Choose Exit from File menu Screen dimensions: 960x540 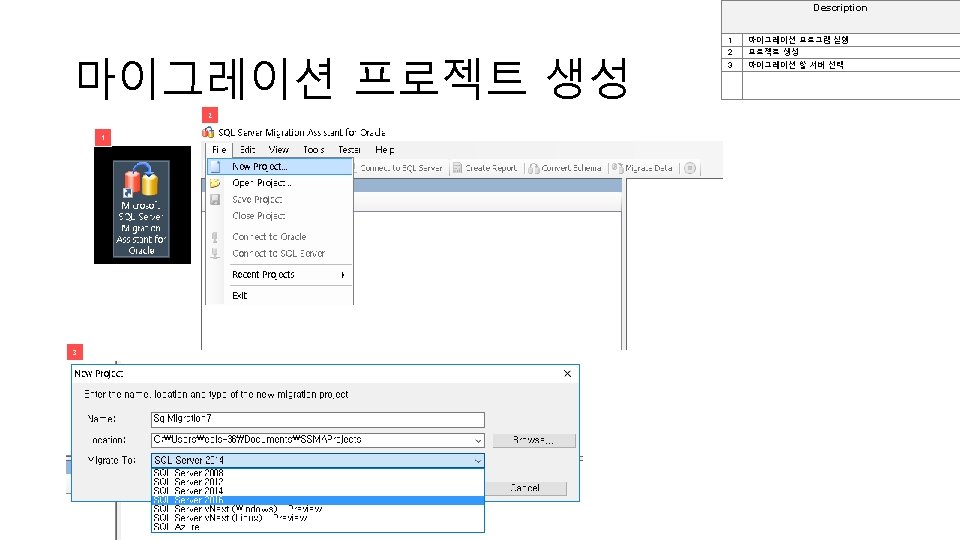pyautogui.click(x=280, y=296)
